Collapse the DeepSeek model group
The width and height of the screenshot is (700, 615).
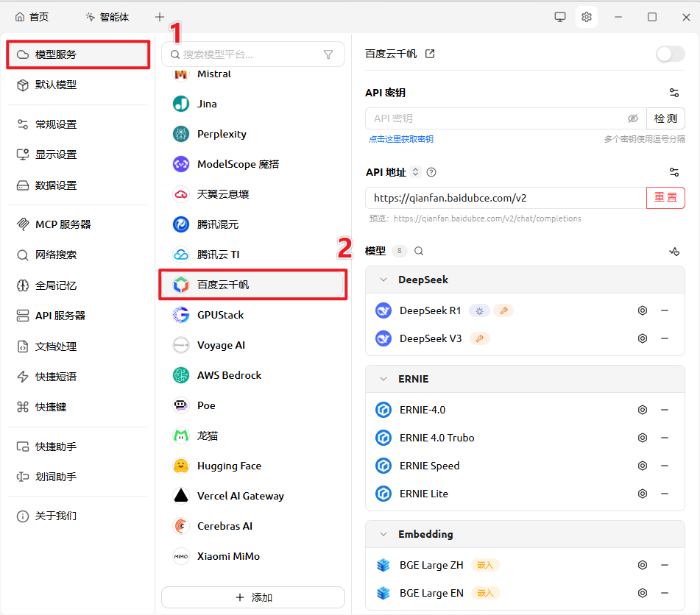383,280
